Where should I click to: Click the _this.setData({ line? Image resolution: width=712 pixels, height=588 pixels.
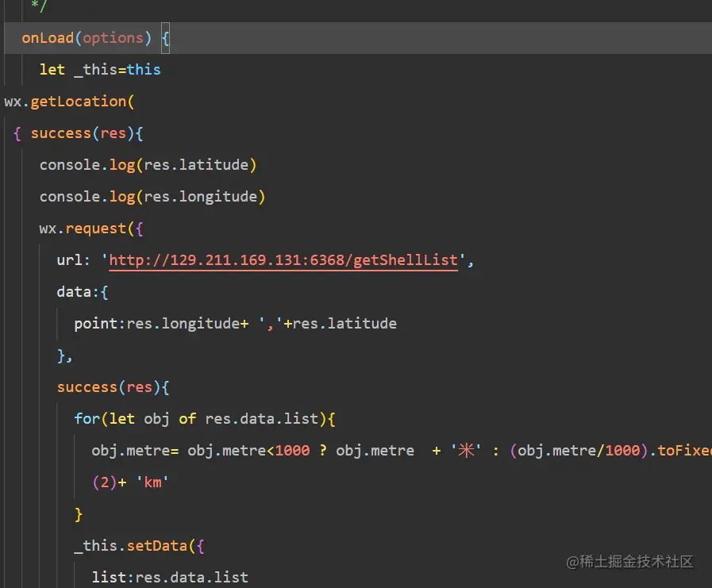139,546
